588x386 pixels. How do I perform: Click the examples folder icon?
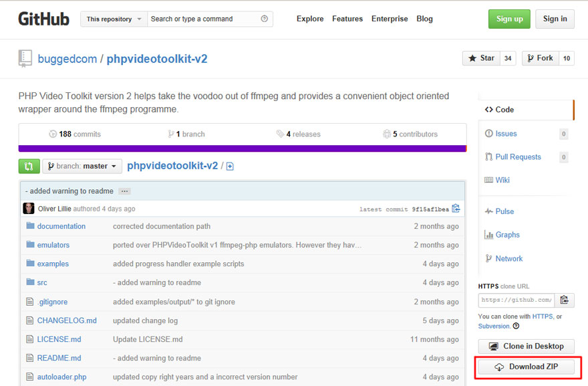click(x=30, y=263)
